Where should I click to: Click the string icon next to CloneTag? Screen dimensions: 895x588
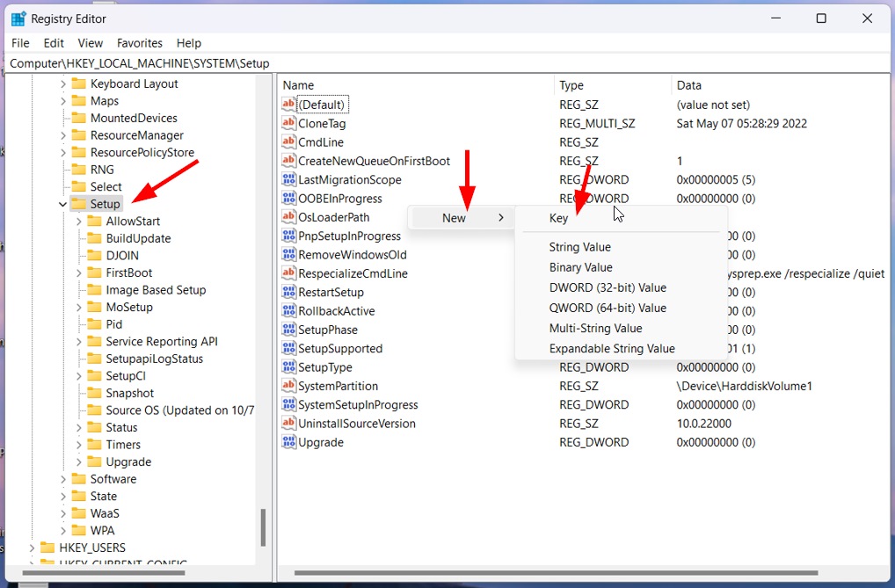point(289,123)
